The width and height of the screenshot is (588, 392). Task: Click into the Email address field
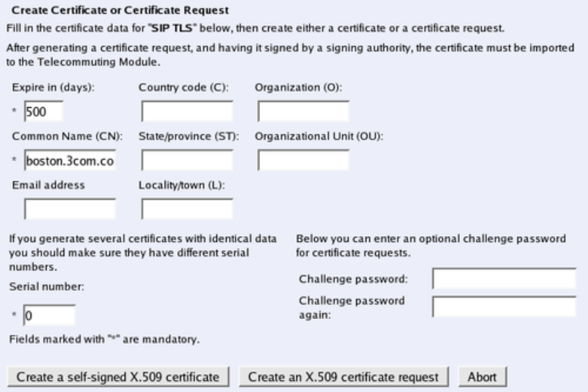point(70,209)
